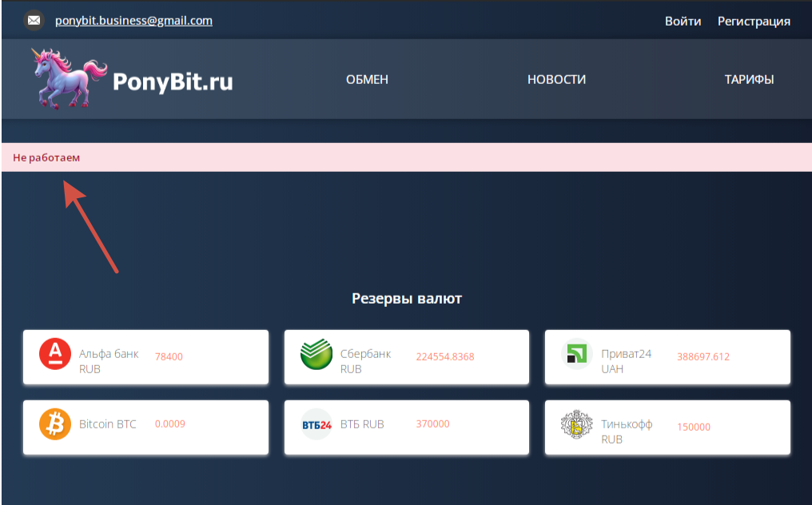The width and height of the screenshot is (812, 505).
Task: Click the ВТБ RUB reserve amount 370000
Action: [433, 423]
